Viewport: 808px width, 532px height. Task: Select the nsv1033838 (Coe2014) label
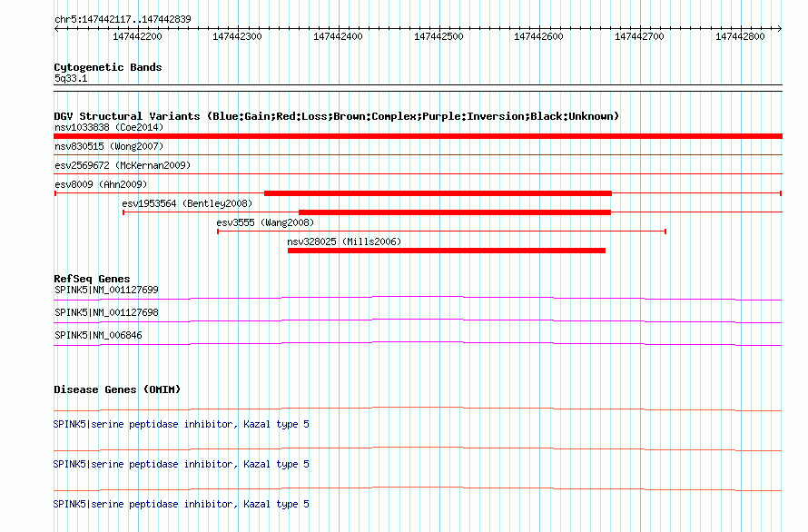pyautogui.click(x=109, y=127)
